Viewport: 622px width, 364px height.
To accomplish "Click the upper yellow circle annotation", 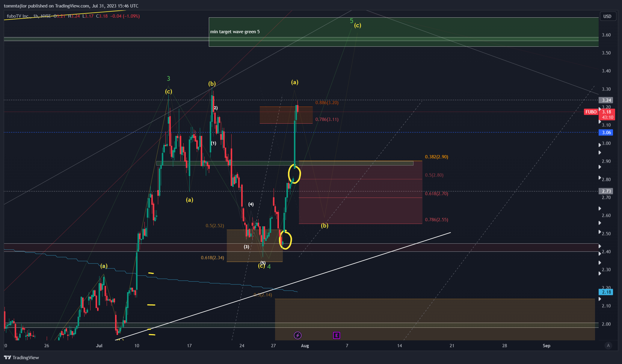I will [294, 174].
